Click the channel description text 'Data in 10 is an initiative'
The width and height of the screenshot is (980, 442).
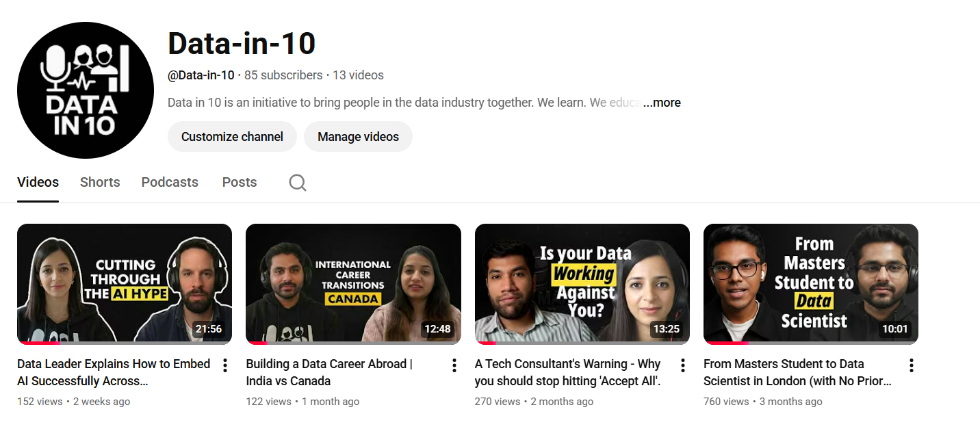(405, 103)
